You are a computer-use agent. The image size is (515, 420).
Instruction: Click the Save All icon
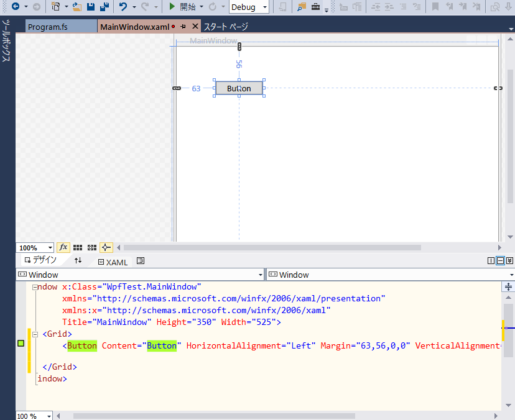(x=104, y=7)
